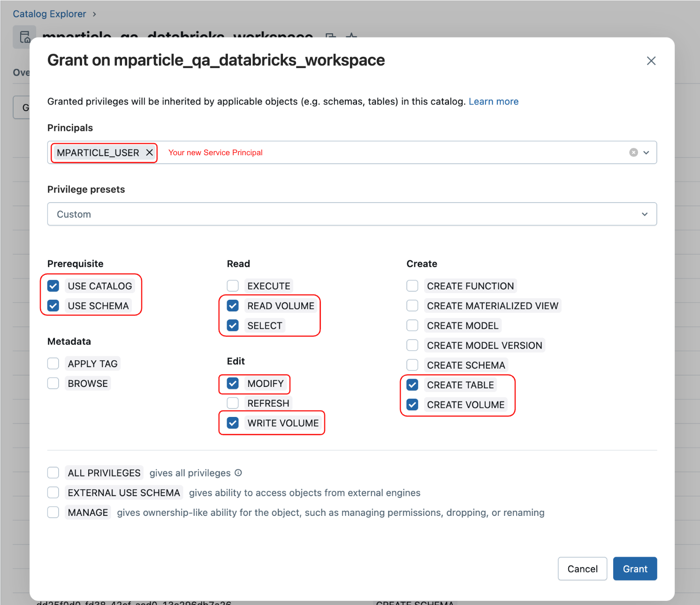This screenshot has height=605, width=700.
Task: Enable the ALL PRIVILEGES checkbox
Action: (53, 473)
